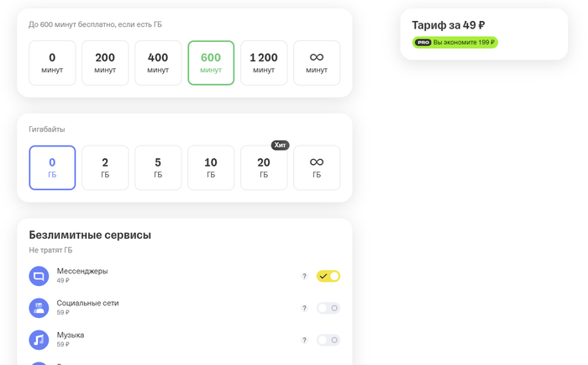Click the Музыка note icon

coord(39,340)
